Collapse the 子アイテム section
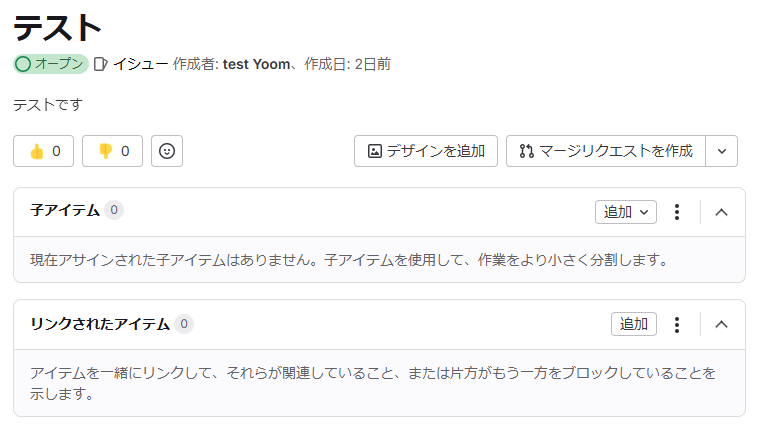757x425 pixels. coord(722,212)
